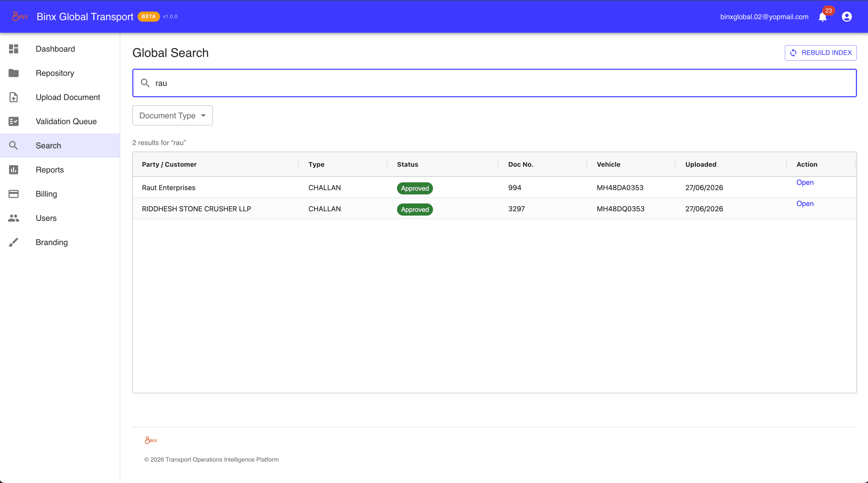Click the rebuild refresh arrows icon
This screenshot has width=868, height=483.
794,53
